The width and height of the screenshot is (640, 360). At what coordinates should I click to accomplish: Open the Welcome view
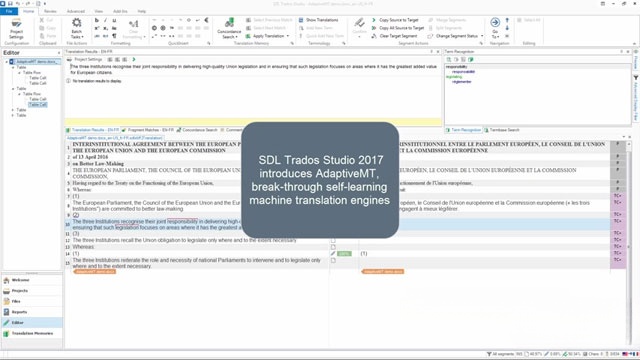coord(32,280)
